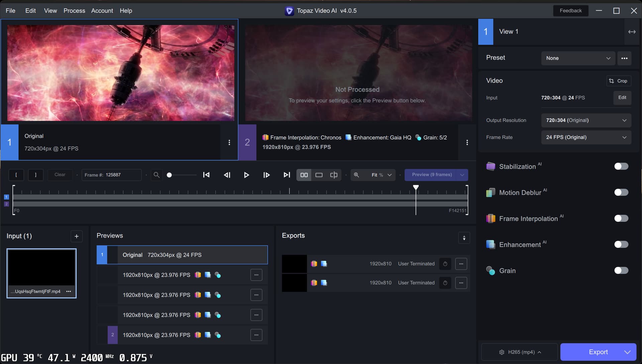Enable the Stabilization toggle
The height and width of the screenshot is (364, 642).
coord(621,166)
